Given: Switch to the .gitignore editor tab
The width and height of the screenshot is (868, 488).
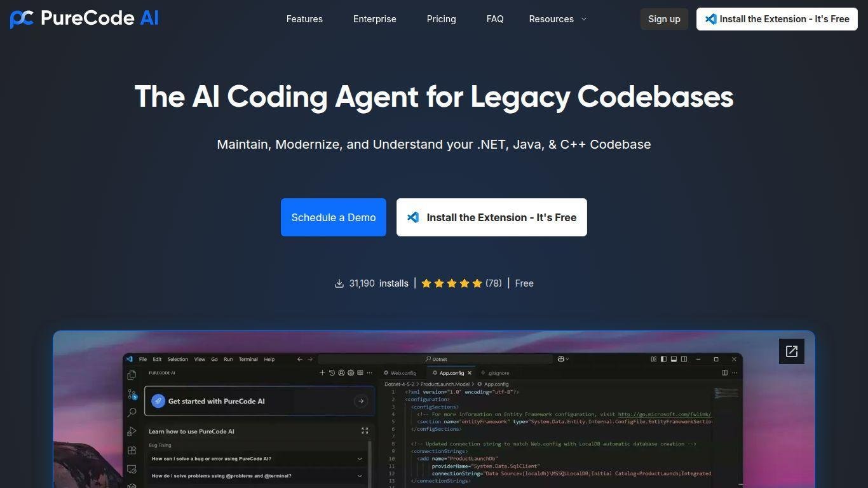Looking at the screenshot, I should point(498,373).
